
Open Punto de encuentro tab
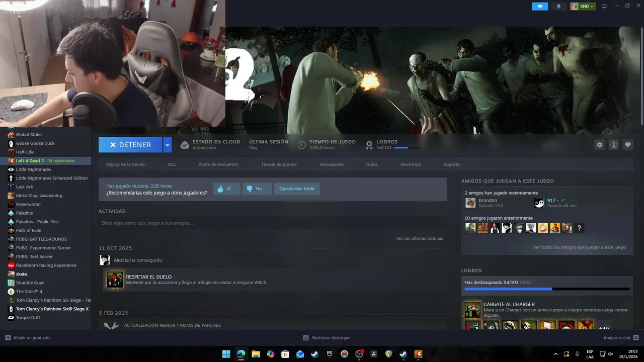218,164
